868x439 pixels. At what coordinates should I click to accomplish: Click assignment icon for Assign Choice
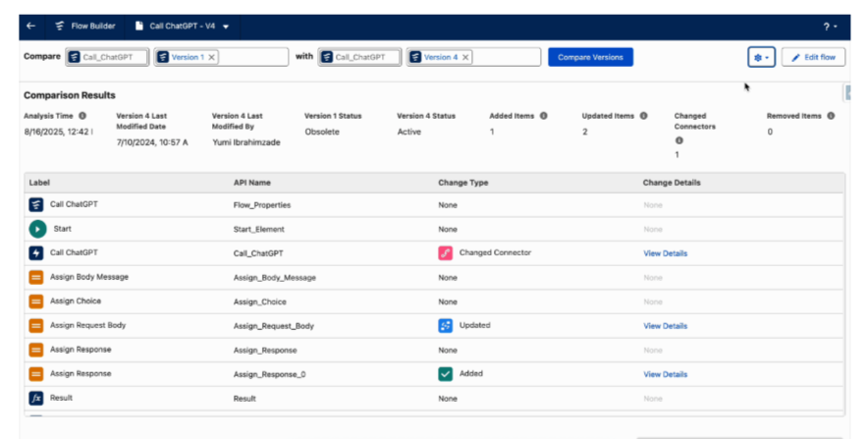click(36, 302)
